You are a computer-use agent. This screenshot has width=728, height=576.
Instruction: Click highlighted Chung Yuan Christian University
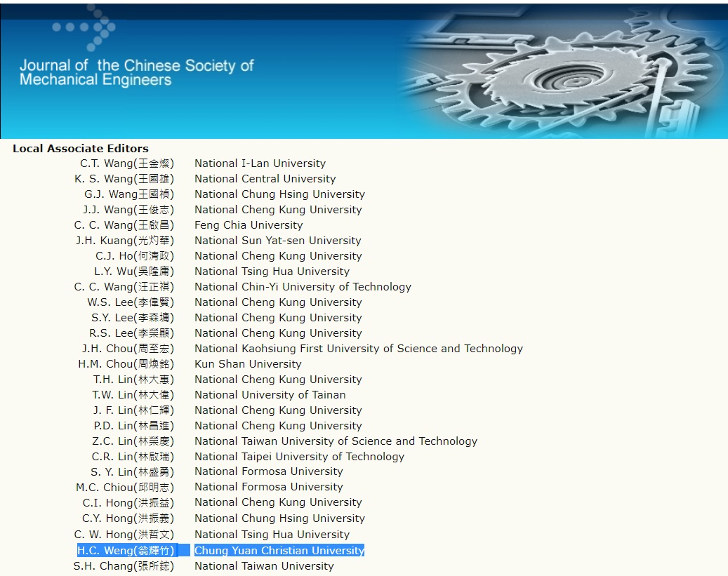tap(279, 551)
